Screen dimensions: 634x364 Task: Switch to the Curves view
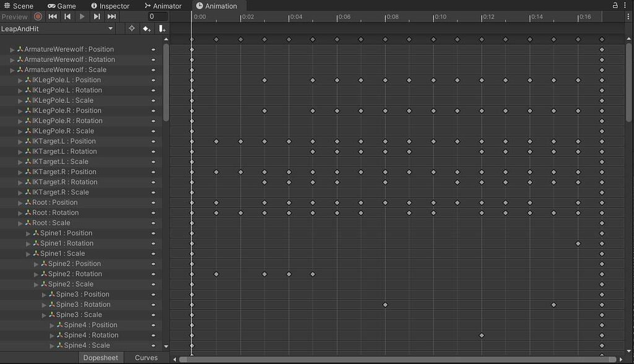(x=146, y=357)
